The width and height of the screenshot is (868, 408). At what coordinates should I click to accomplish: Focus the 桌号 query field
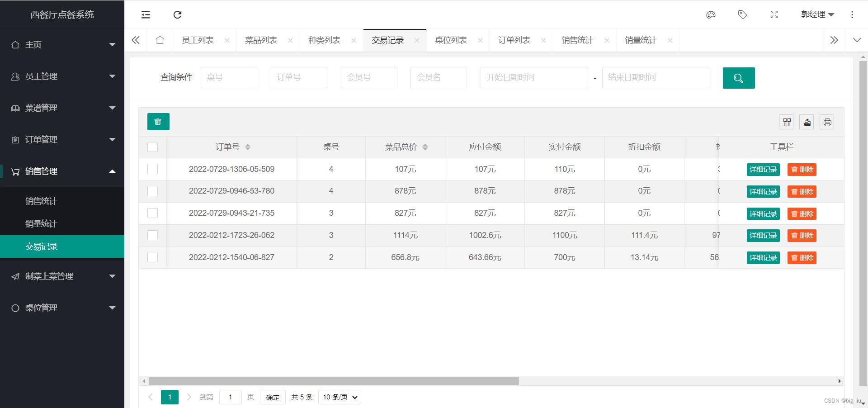229,77
